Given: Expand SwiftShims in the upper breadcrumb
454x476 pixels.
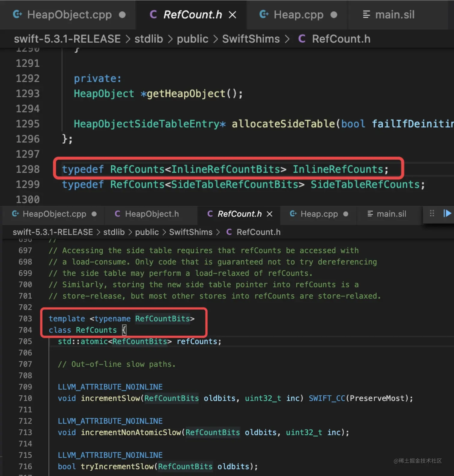Looking at the screenshot, I should coord(251,39).
